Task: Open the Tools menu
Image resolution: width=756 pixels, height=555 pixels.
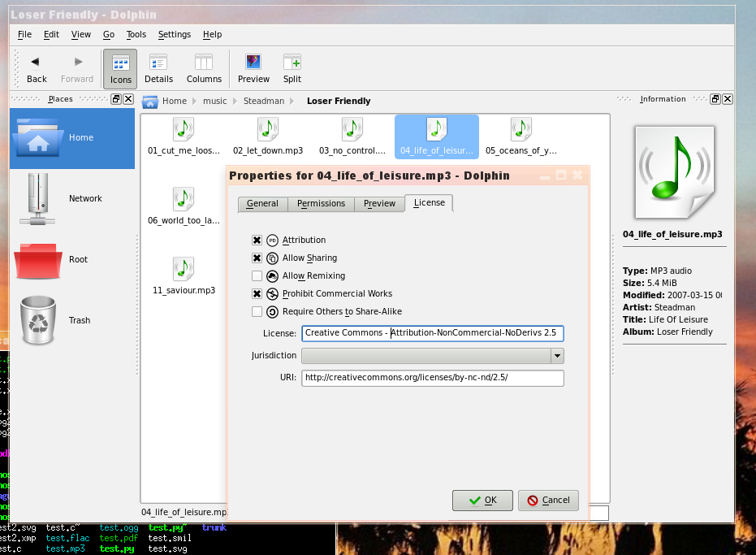Action: [136, 34]
